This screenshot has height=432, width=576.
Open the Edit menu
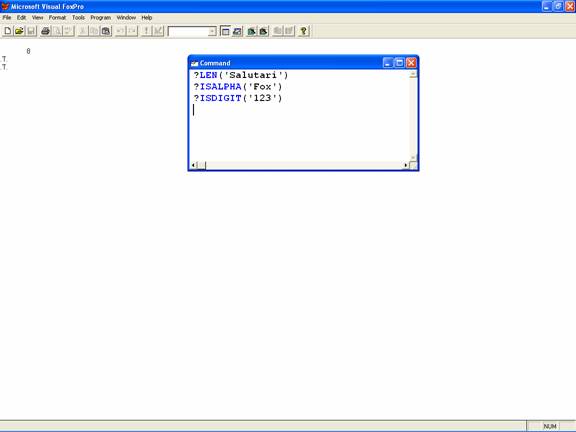pyautogui.click(x=21, y=18)
